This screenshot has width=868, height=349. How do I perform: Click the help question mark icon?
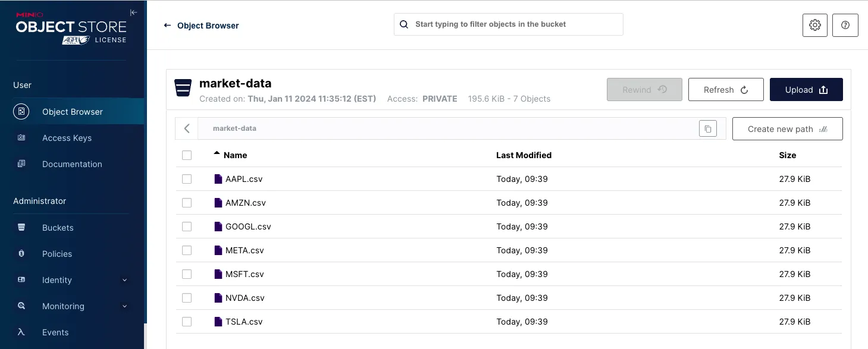pyautogui.click(x=845, y=25)
